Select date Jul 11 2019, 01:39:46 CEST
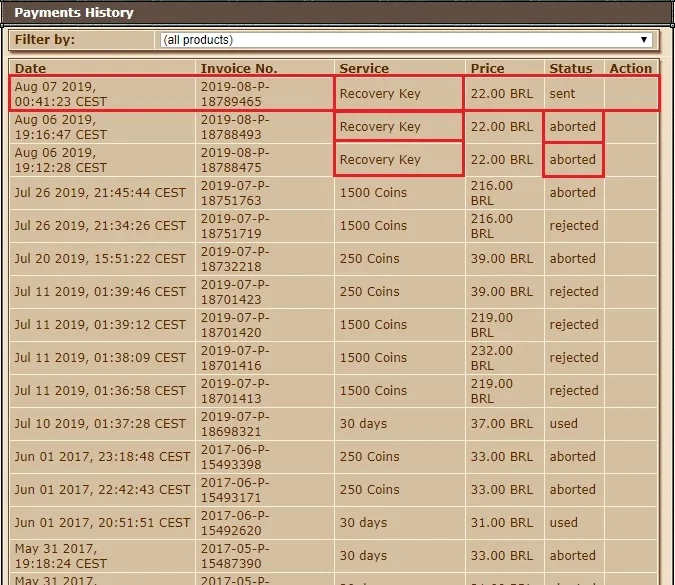 pyautogui.click(x=100, y=291)
